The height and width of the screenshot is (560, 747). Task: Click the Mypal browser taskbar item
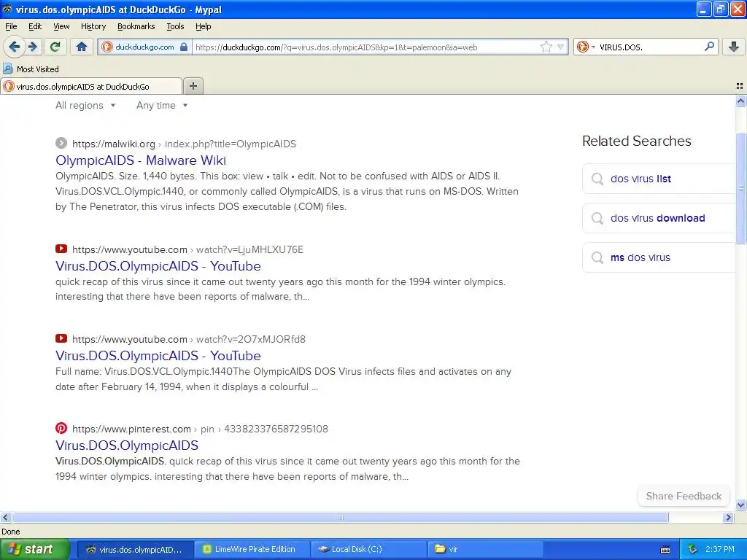tap(135, 549)
